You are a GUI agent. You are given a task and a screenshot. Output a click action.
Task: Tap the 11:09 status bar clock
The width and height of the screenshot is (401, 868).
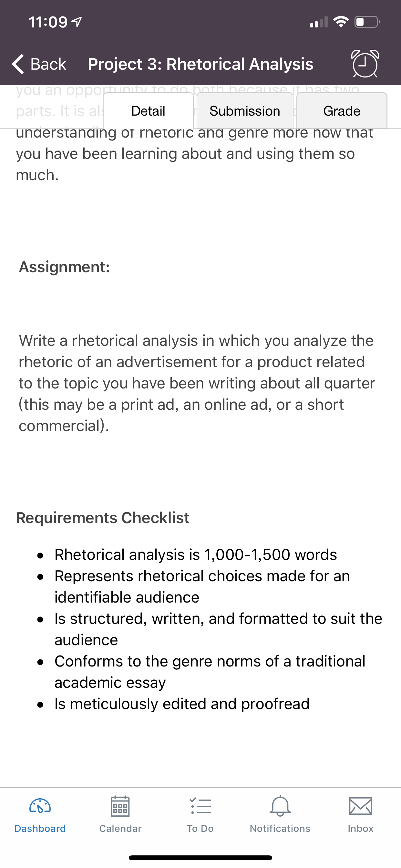(48, 22)
